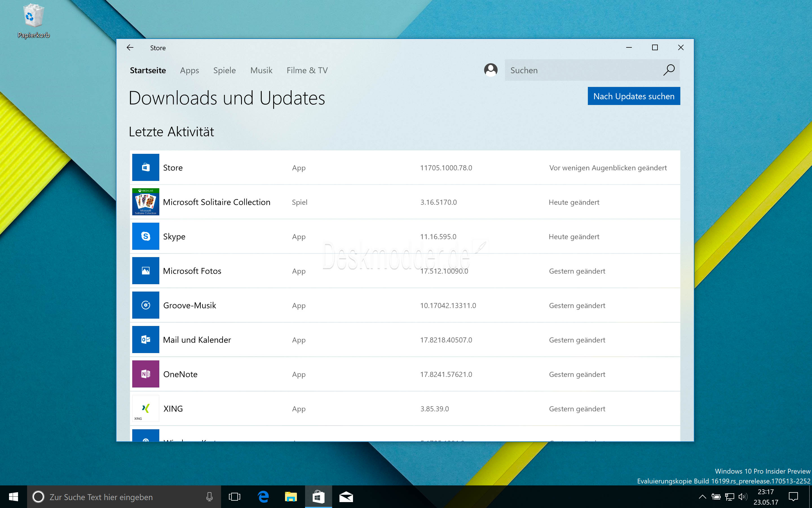The height and width of the screenshot is (508, 812).
Task: Click the network tray icon
Action: point(729,497)
